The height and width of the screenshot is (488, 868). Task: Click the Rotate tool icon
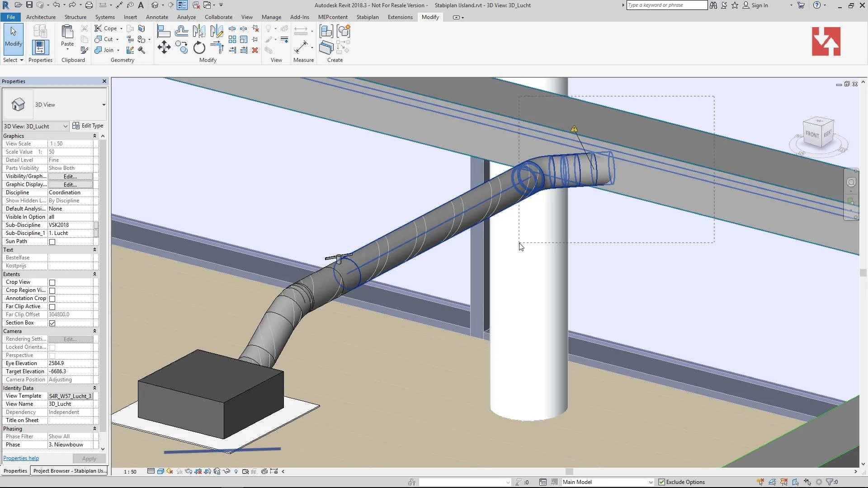199,47
